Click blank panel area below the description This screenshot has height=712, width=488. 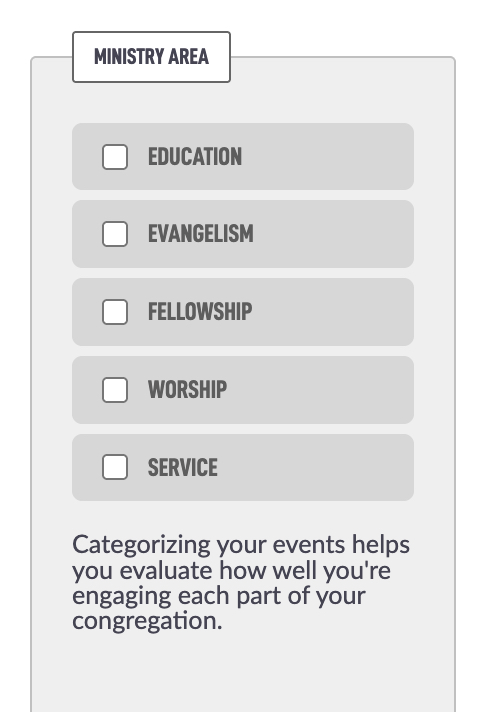pos(243,674)
